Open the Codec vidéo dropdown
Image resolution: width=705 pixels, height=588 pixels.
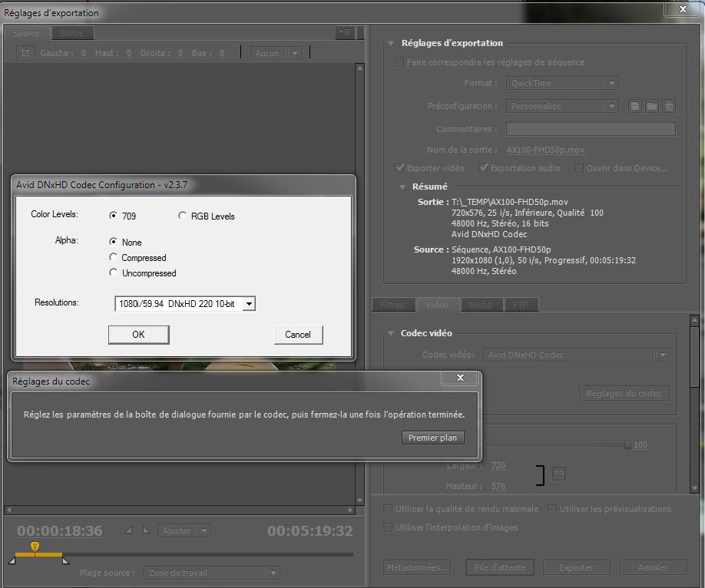(x=576, y=355)
